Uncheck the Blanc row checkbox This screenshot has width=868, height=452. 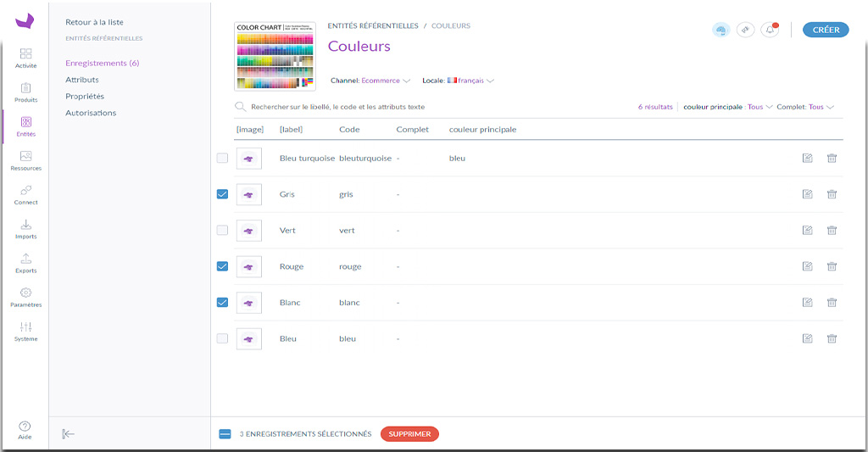pos(222,302)
